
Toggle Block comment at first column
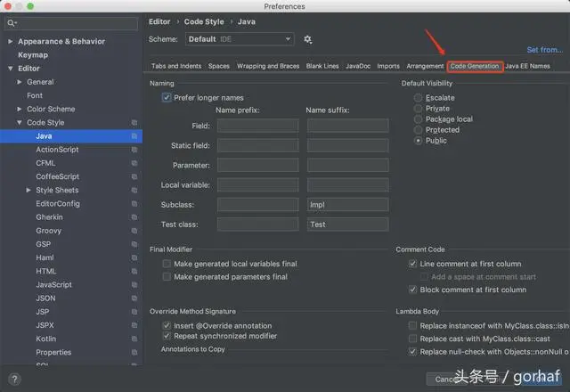412,290
